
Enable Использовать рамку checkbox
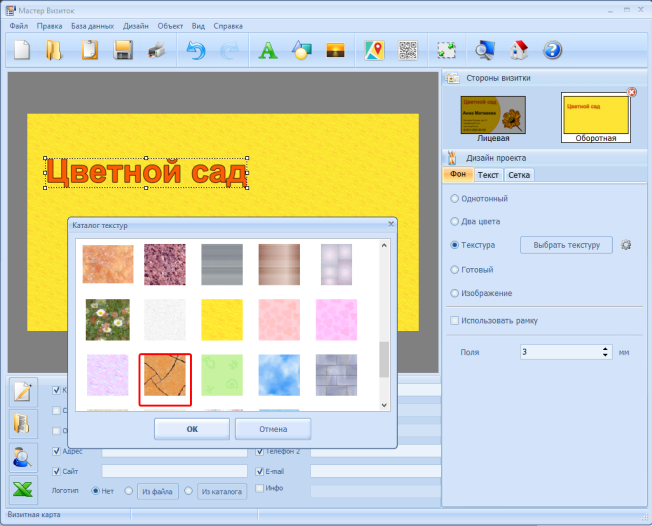[x=454, y=321]
